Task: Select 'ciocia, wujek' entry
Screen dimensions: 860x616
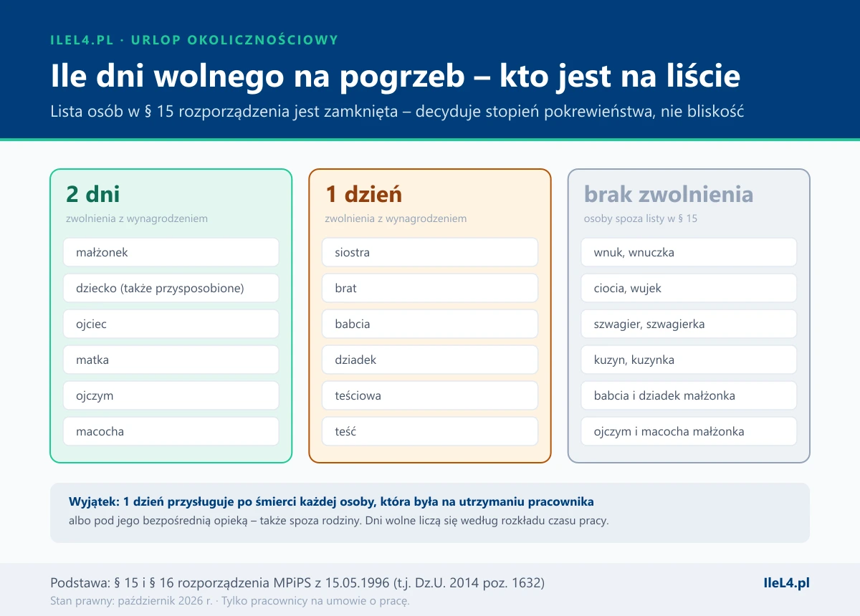Action: point(689,288)
